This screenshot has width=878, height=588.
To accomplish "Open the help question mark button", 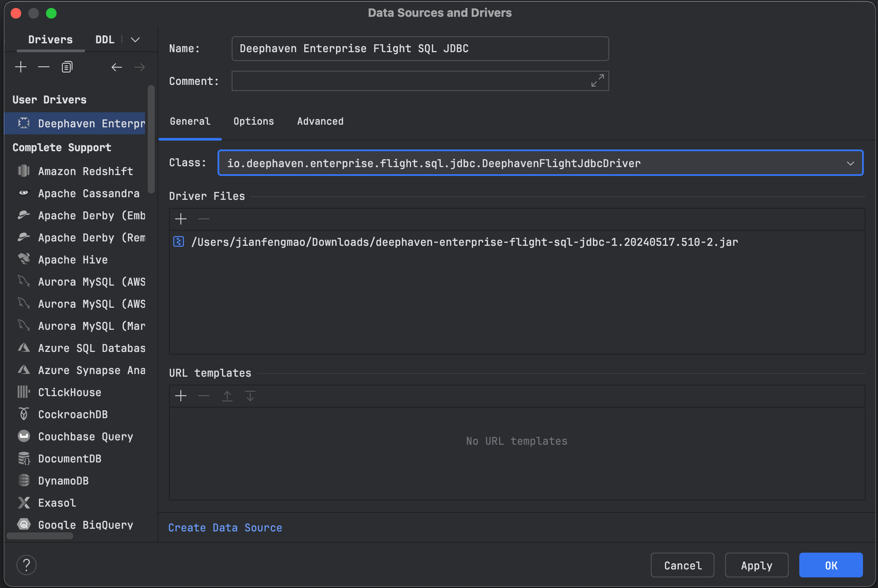I will pos(27,565).
